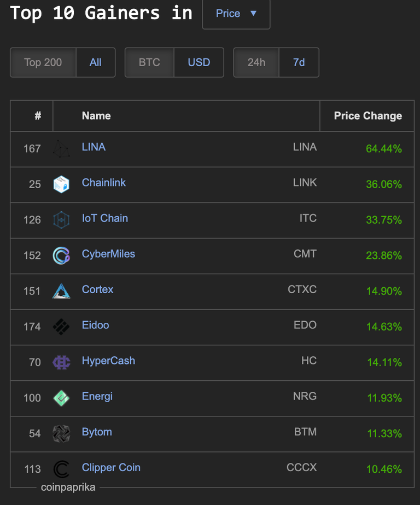Click the 36.06% price change value
The width and height of the screenshot is (420, 505).
click(384, 184)
